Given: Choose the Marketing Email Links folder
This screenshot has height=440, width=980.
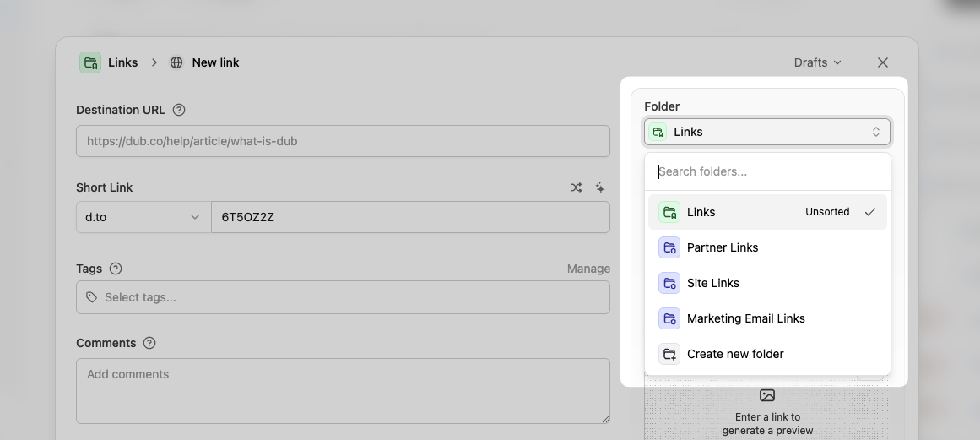Looking at the screenshot, I should pyautogui.click(x=767, y=318).
